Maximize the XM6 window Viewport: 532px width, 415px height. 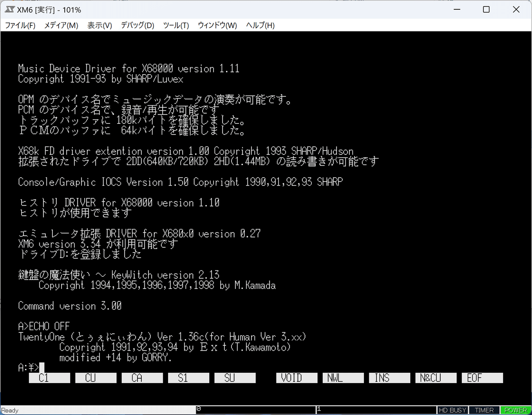[x=486, y=9]
